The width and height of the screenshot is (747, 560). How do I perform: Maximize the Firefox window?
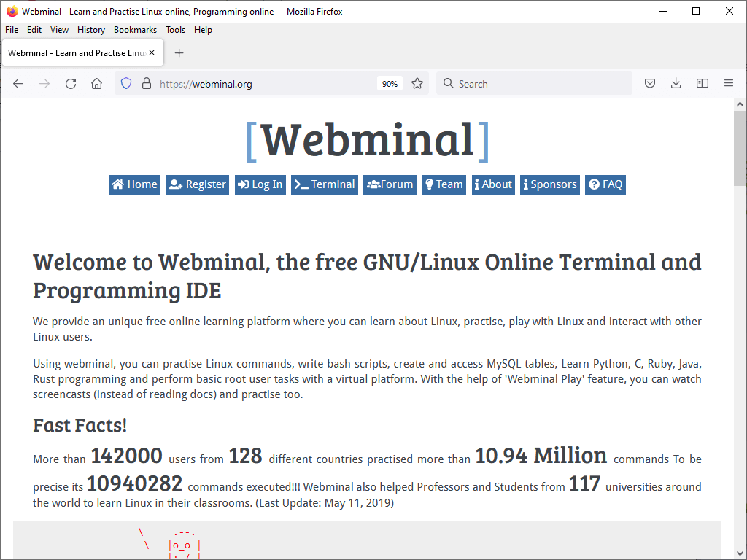[x=696, y=11]
